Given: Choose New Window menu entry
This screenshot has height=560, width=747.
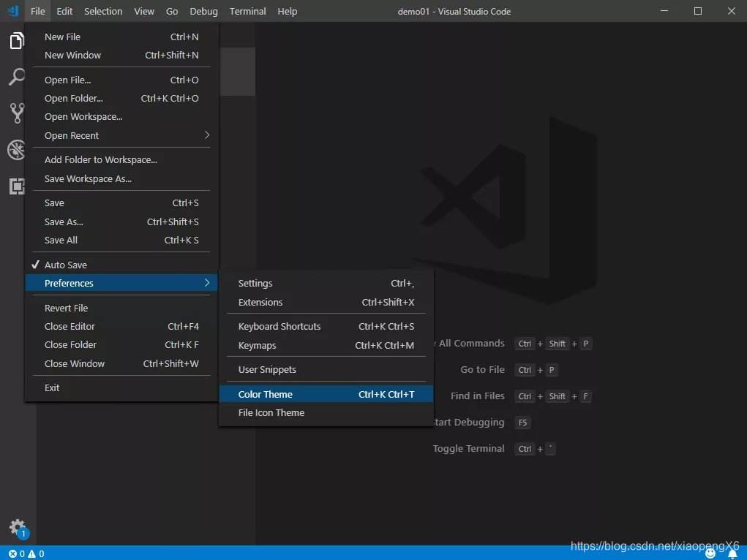Looking at the screenshot, I should point(121,56).
